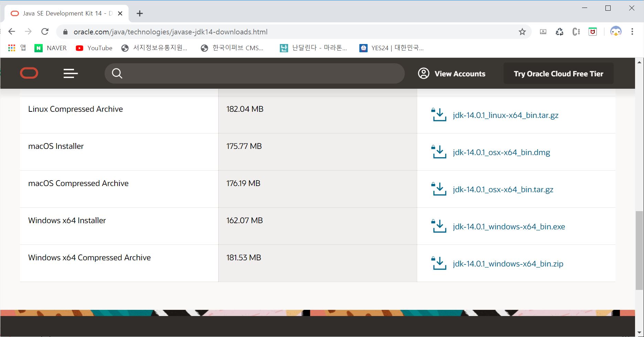Click download icon for osx-x64_bin.dmg
The width and height of the screenshot is (644, 337).
pyautogui.click(x=439, y=152)
